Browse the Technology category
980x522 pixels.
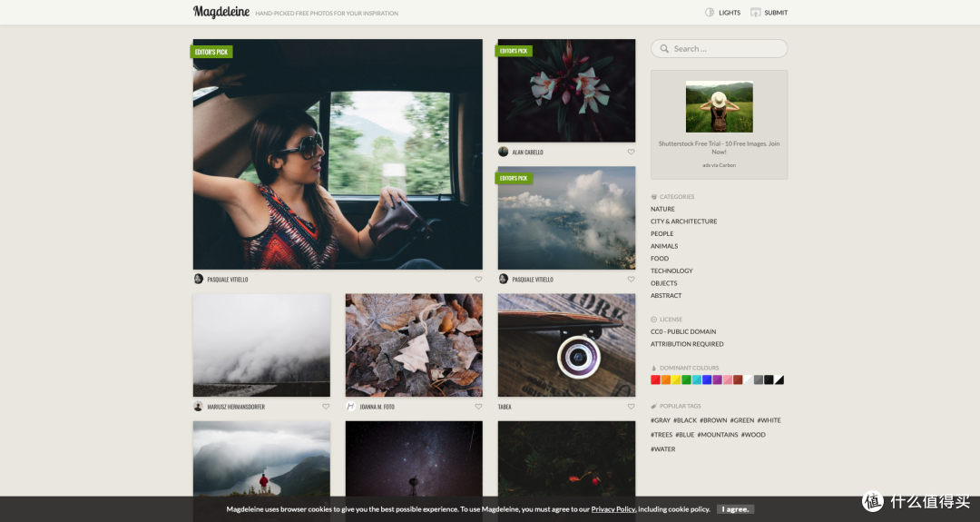[x=671, y=271]
